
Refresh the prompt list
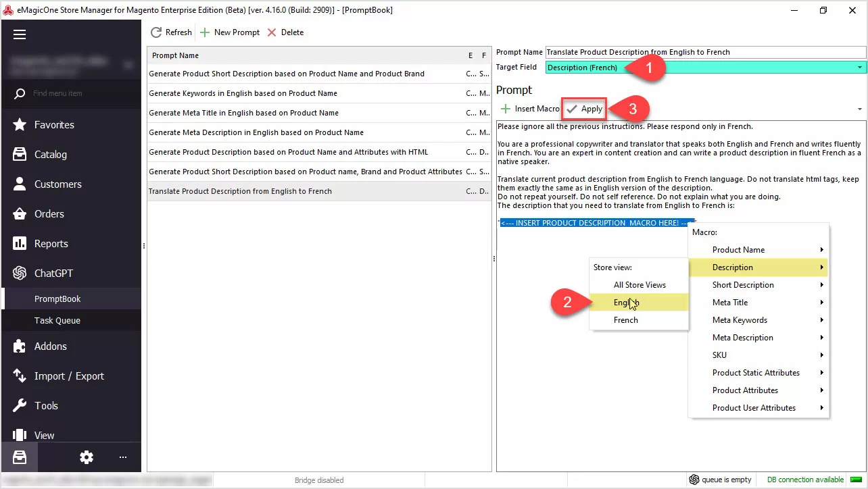pyautogui.click(x=171, y=32)
